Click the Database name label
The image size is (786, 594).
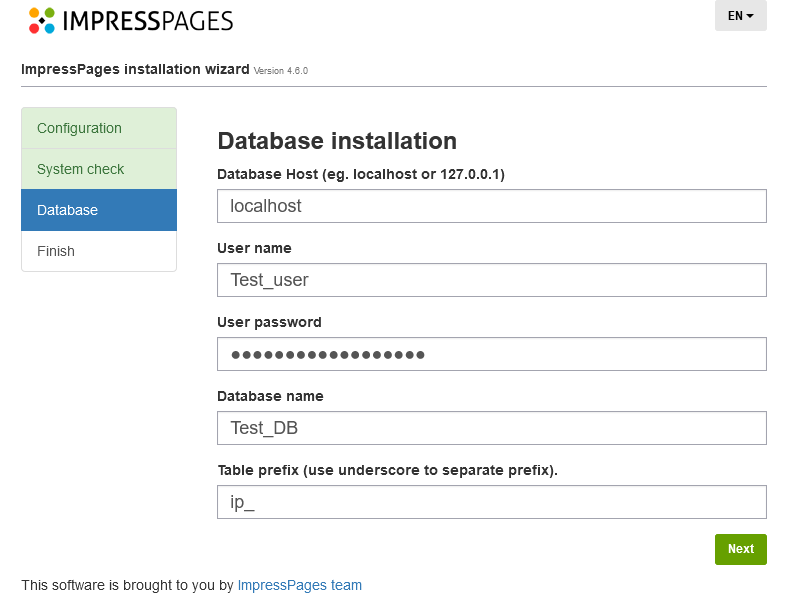click(270, 396)
